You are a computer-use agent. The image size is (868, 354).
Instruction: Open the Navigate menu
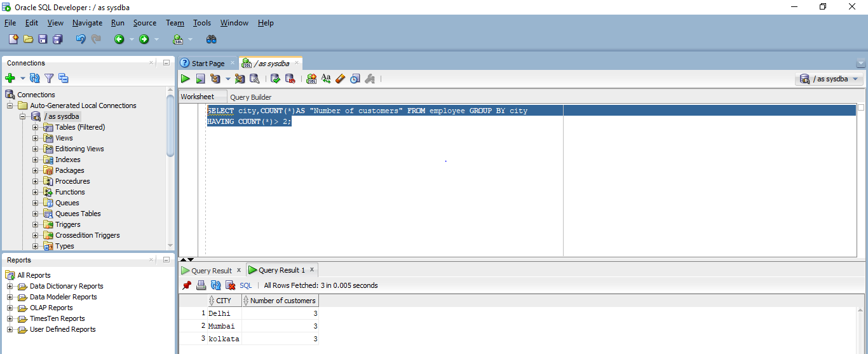[87, 23]
